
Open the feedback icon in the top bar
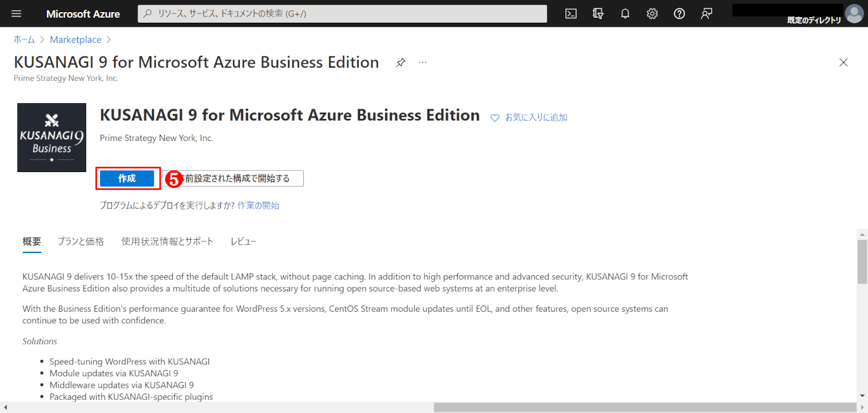tap(707, 13)
